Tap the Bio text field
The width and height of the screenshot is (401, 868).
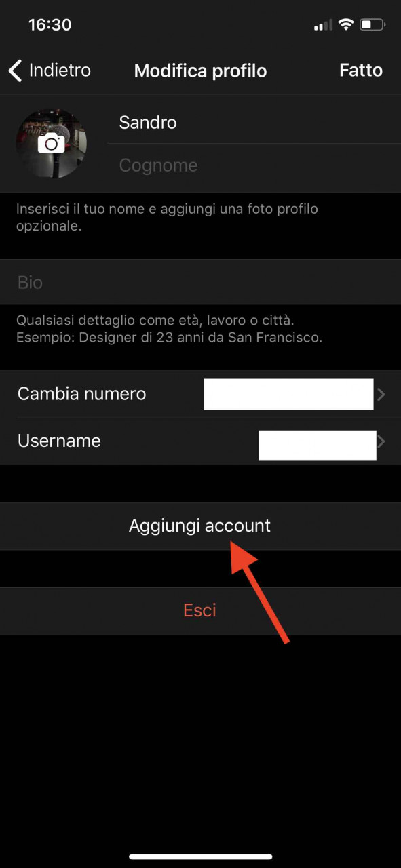[200, 282]
